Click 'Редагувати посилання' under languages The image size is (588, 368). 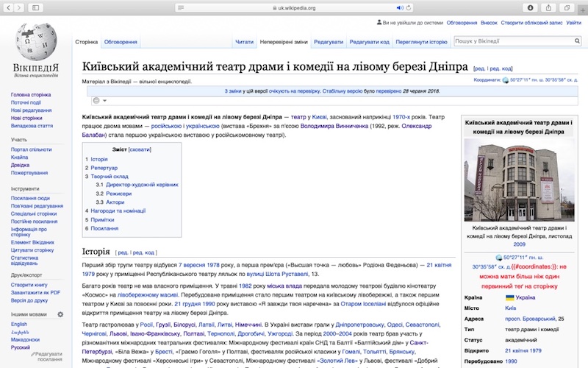pyautogui.click(x=48, y=356)
